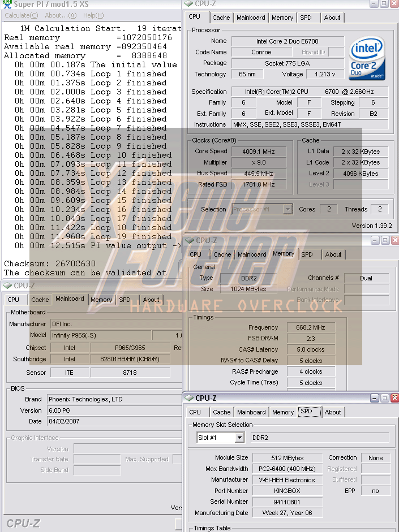399x532 pixels.
Task: Click the CPU-Z title icon of the SPD slot window
Action: (x=189, y=397)
